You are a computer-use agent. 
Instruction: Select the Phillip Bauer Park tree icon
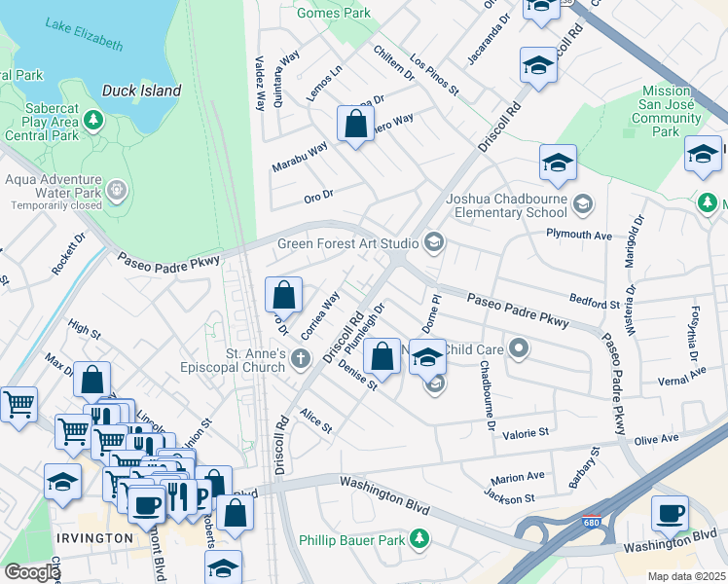[x=419, y=537]
